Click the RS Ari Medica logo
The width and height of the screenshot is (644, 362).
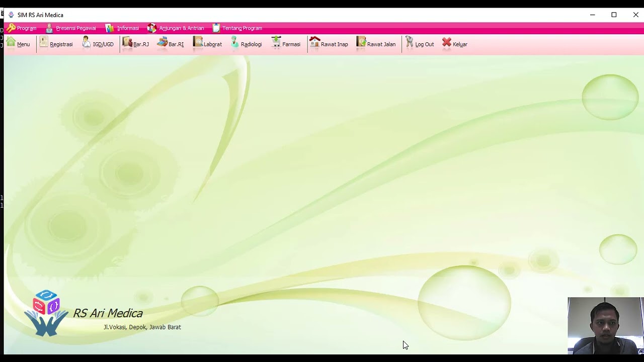46,313
